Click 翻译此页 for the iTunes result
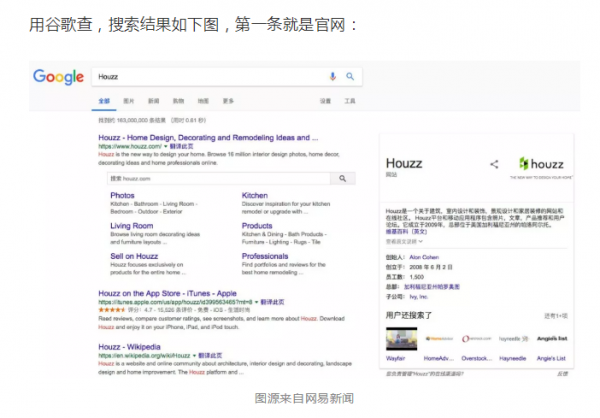Image resolution: width=600 pixels, height=418 pixels. tap(272, 302)
